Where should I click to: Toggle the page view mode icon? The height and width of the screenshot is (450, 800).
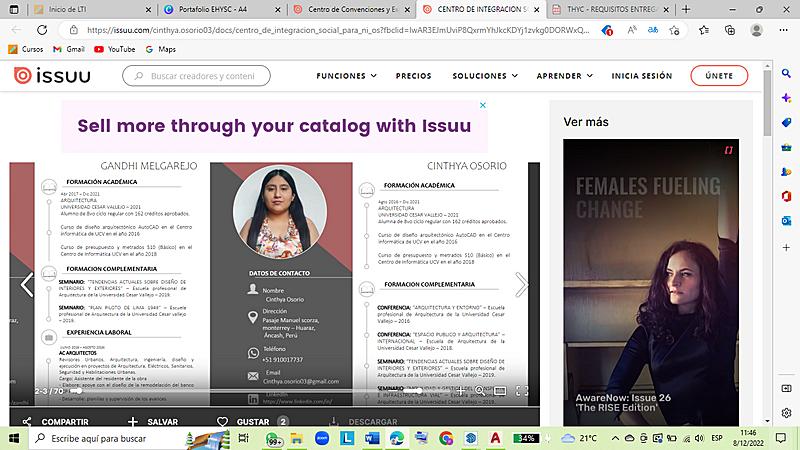point(500,391)
